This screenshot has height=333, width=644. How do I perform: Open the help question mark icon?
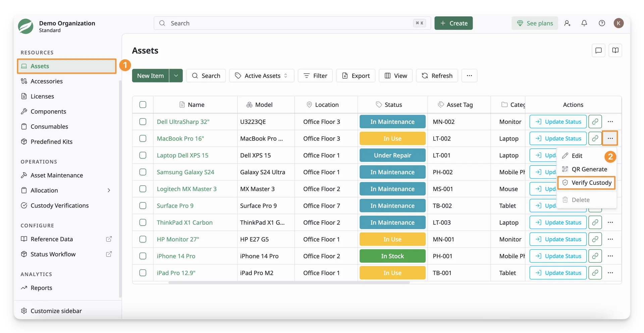[x=602, y=23]
